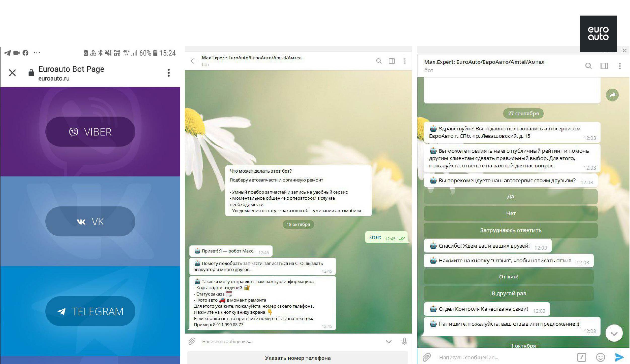
Task: Search in the right Max.Expert chat
Action: (x=588, y=66)
